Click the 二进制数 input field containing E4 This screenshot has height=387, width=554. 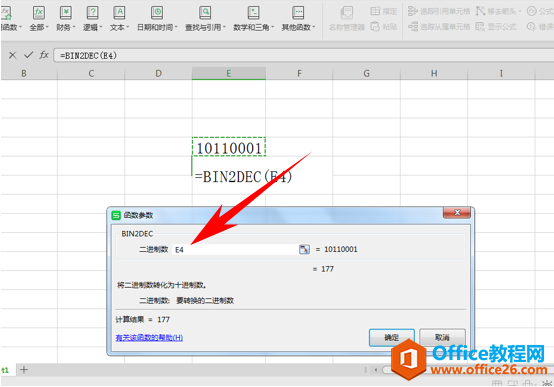pos(235,250)
